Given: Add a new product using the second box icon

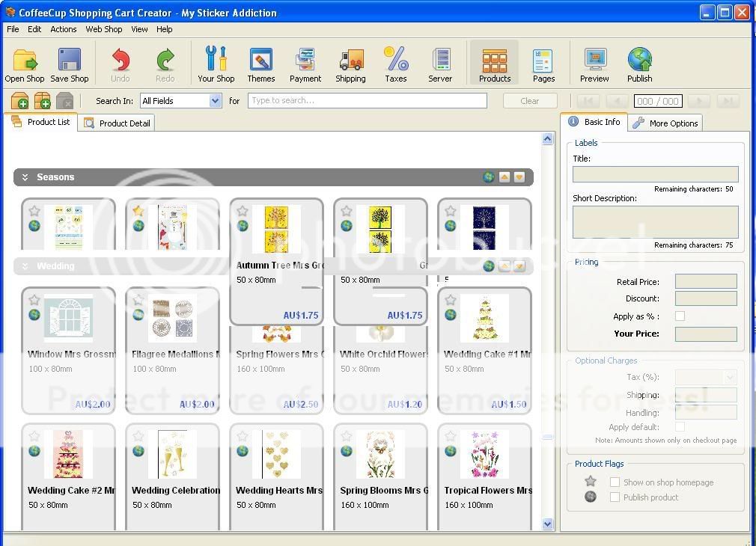Looking at the screenshot, I should (x=43, y=101).
